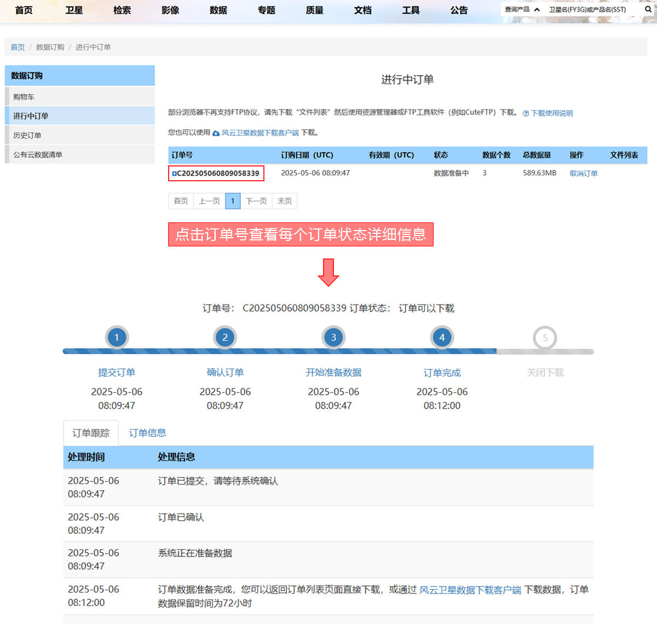Click step 1 circle 提交订单
The height and width of the screenshot is (644, 657).
117,337
